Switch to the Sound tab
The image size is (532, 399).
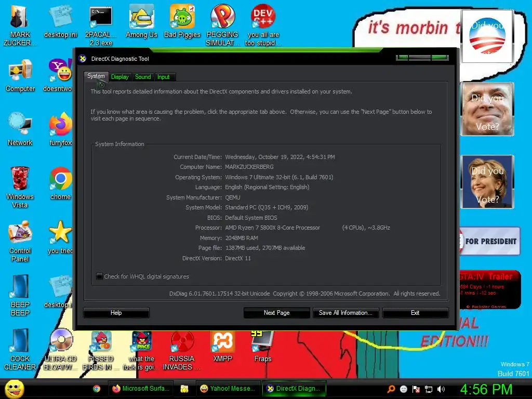click(x=143, y=77)
